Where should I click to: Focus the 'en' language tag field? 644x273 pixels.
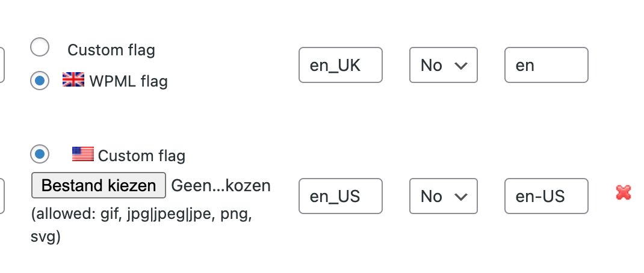pos(546,65)
